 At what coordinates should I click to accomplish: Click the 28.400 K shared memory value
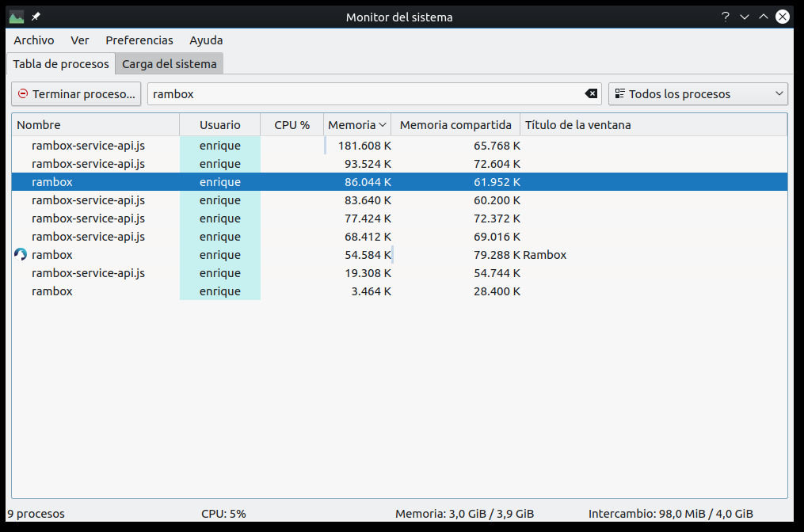497,291
